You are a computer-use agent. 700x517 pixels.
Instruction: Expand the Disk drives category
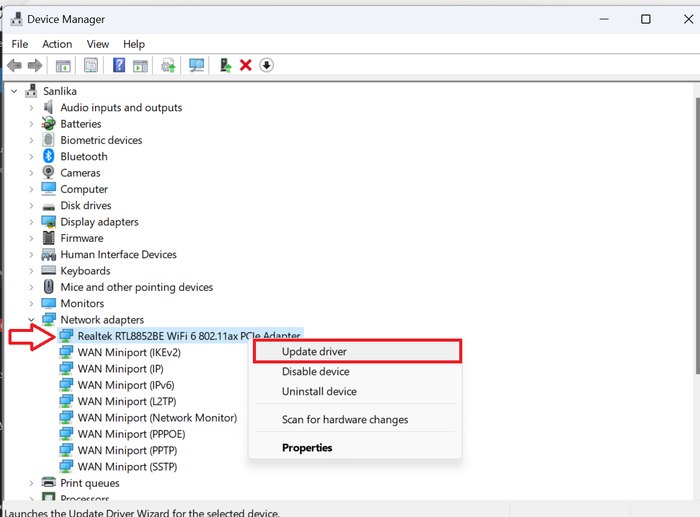(x=31, y=206)
